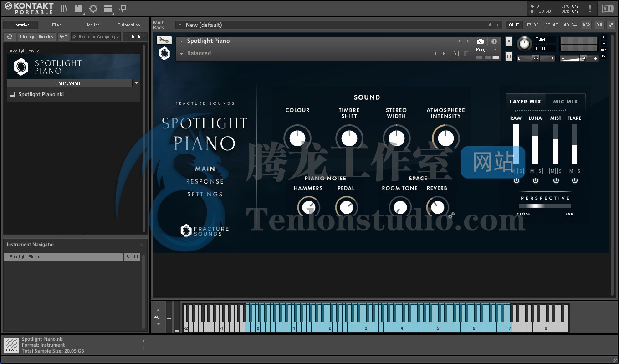
Task: Open the Multi Rack preset dropdown
Action: 180,25
